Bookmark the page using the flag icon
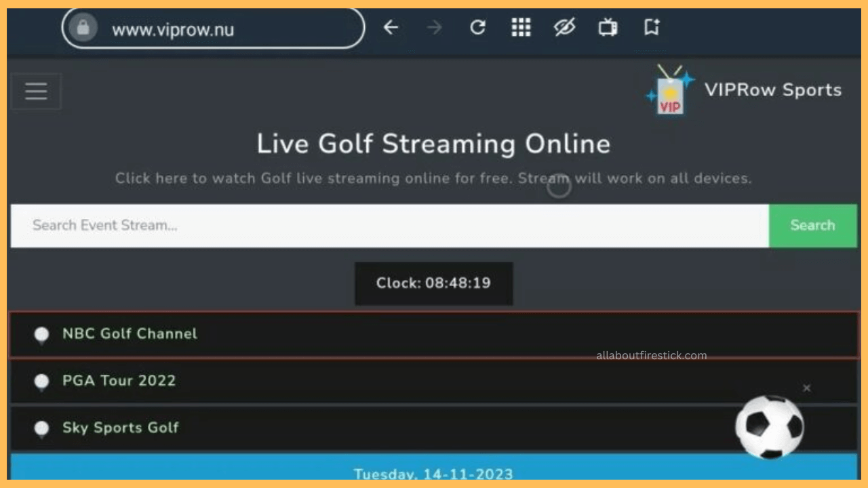The height and width of the screenshot is (488, 868). tap(652, 27)
